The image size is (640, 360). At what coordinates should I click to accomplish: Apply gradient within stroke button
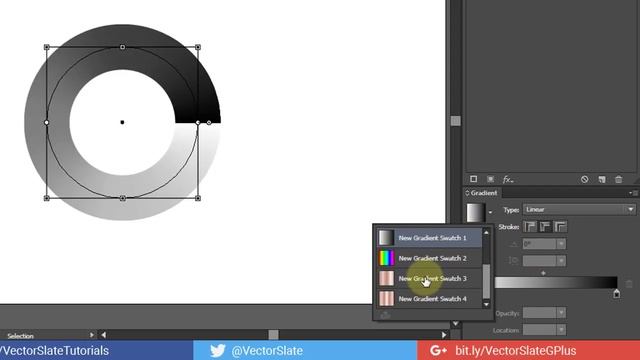click(530, 227)
